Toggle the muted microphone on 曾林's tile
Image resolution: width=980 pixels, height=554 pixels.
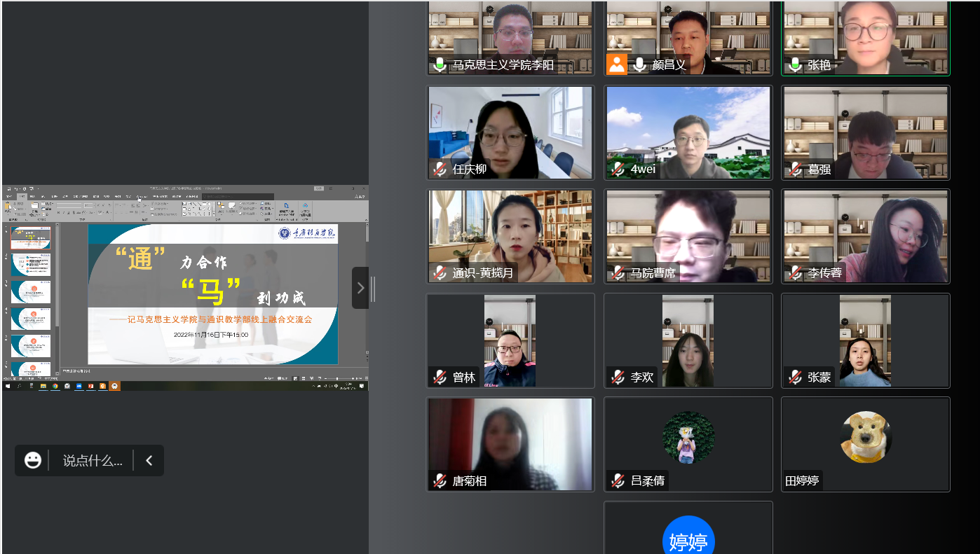pyautogui.click(x=440, y=378)
